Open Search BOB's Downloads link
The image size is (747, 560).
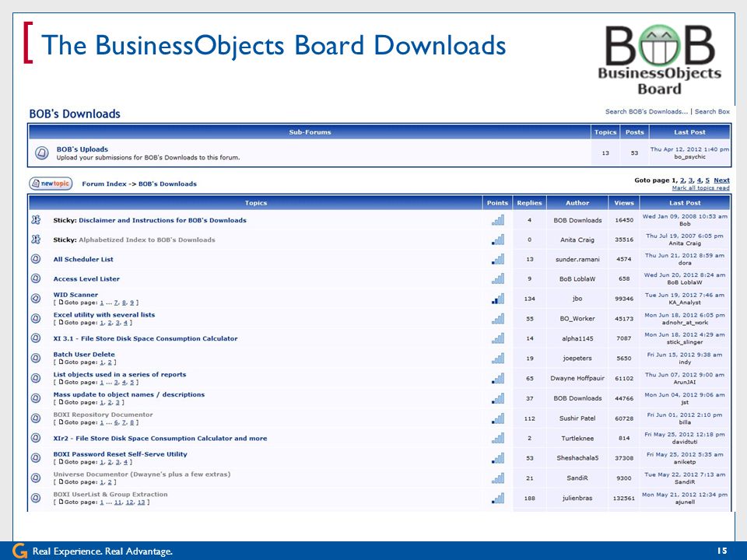tap(647, 111)
